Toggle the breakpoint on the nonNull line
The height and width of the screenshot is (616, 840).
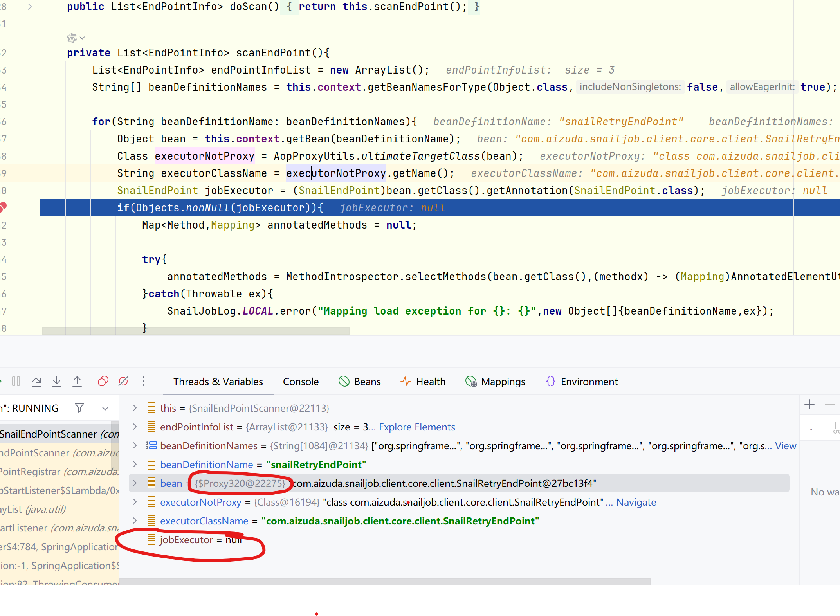(x=3, y=207)
